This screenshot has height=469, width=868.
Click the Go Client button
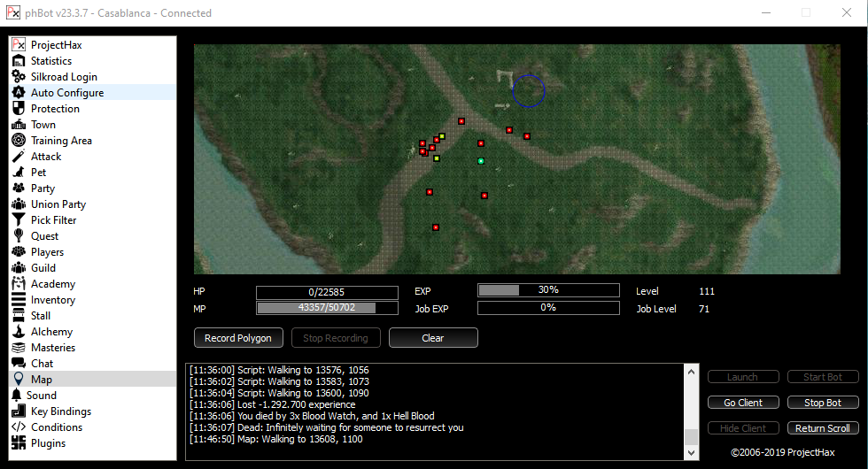pyautogui.click(x=743, y=403)
